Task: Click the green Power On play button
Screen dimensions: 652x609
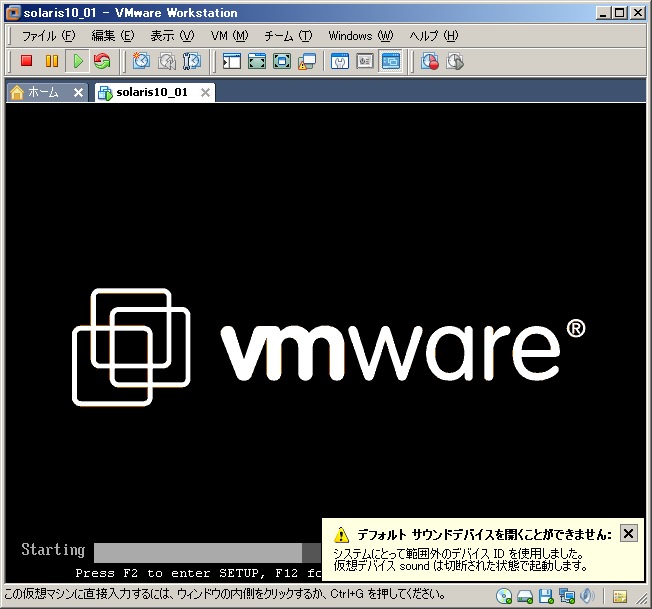Action: coord(77,61)
